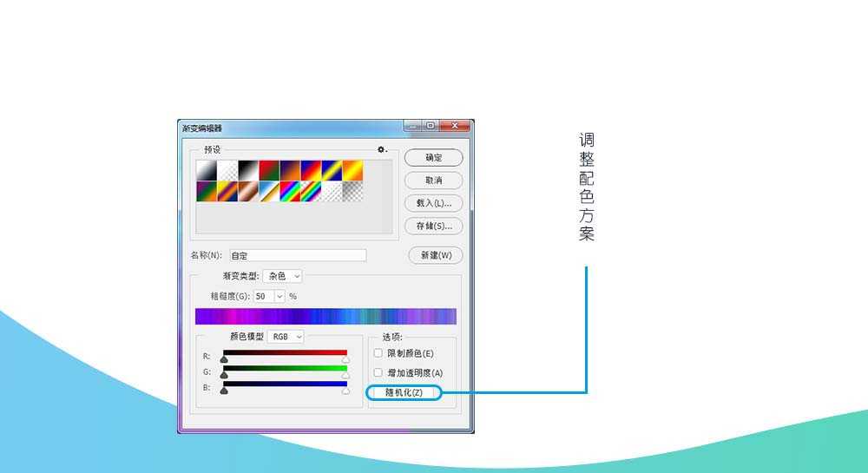Click the white right handle of R slider
Screen dimensions: 868x473
point(345,358)
